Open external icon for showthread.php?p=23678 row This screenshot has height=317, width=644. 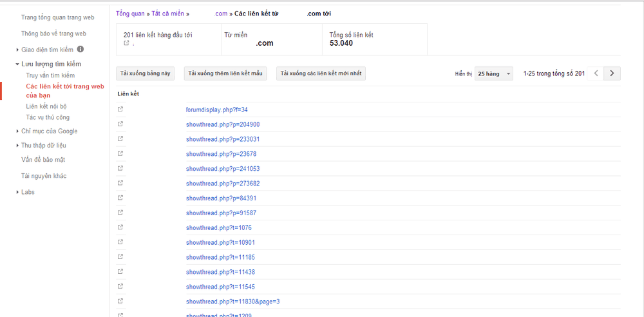tap(120, 154)
